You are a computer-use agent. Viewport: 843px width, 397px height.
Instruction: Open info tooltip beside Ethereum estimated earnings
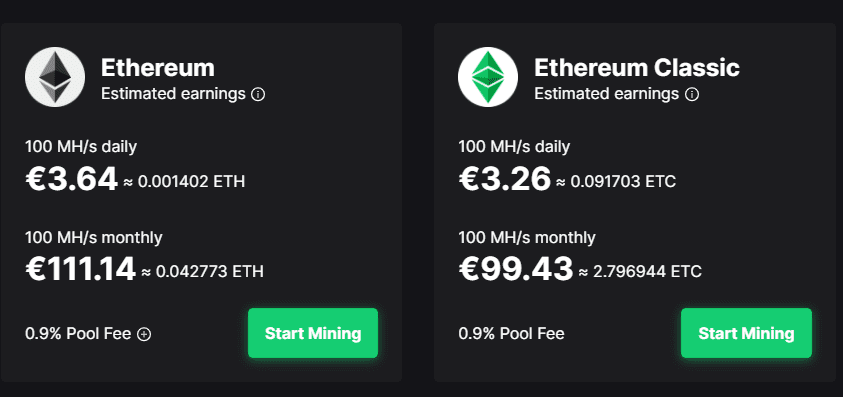pyautogui.click(x=258, y=95)
